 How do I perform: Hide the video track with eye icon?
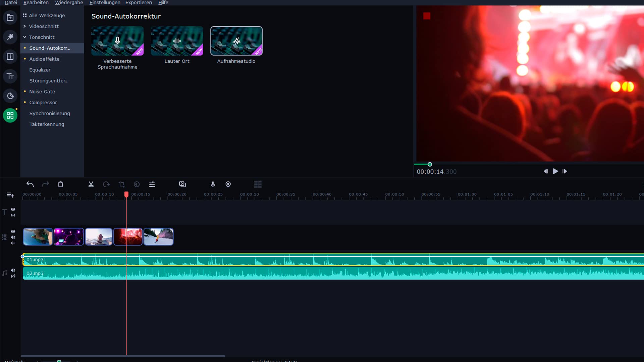[13, 232]
